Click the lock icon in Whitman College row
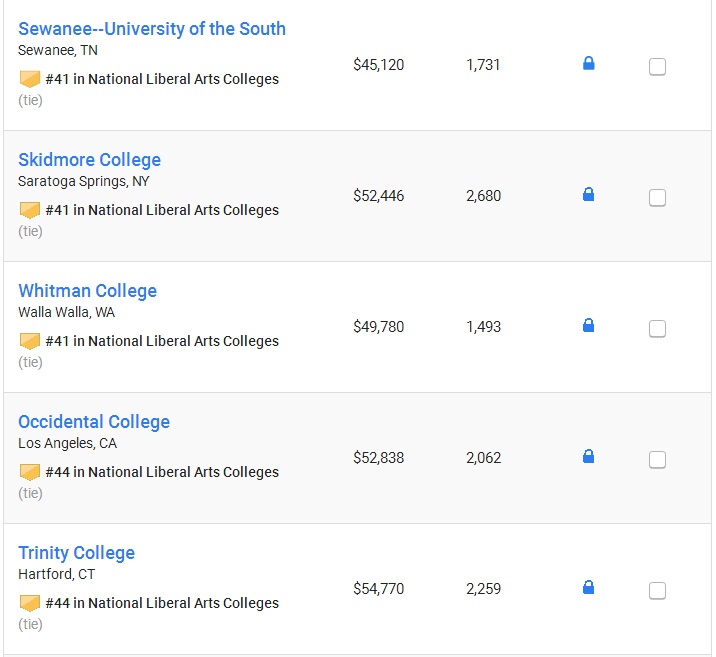Viewport: 716px width, 657px height. point(589,325)
